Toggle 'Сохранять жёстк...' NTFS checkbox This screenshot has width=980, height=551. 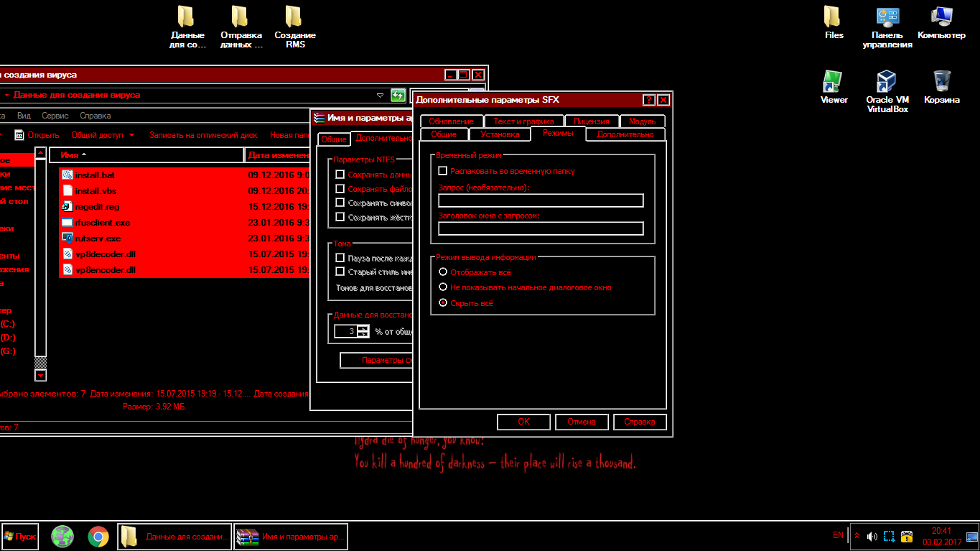point(340,217)
